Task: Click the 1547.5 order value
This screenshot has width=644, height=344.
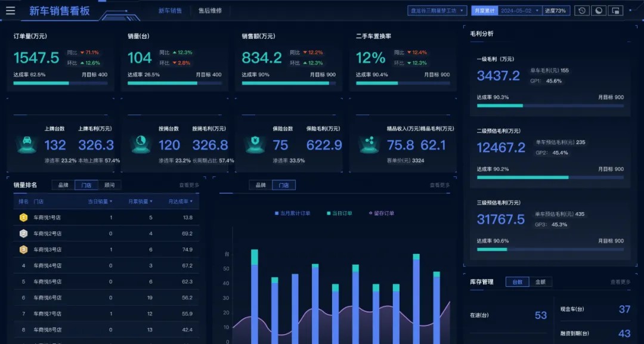Action: (36, 58)
